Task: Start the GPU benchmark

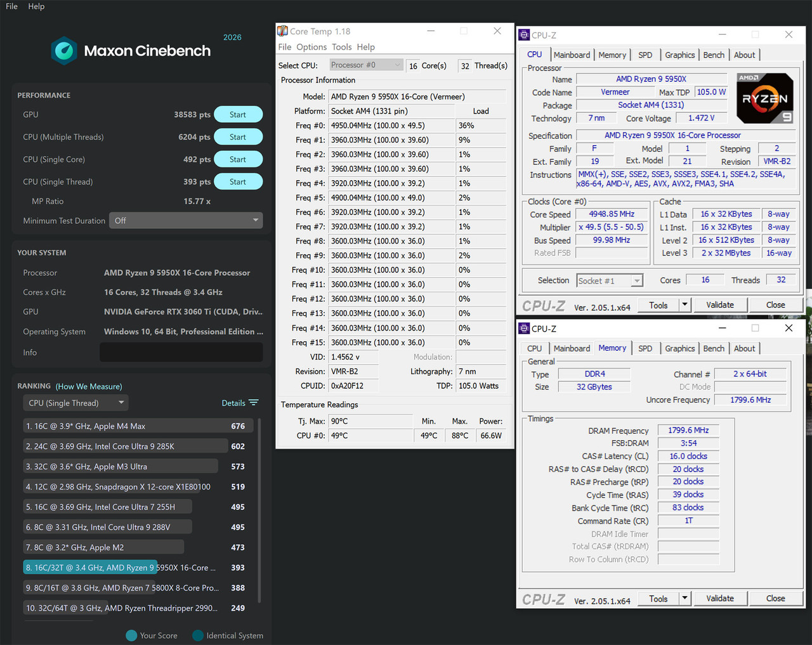Action: (x=238, y=115)
